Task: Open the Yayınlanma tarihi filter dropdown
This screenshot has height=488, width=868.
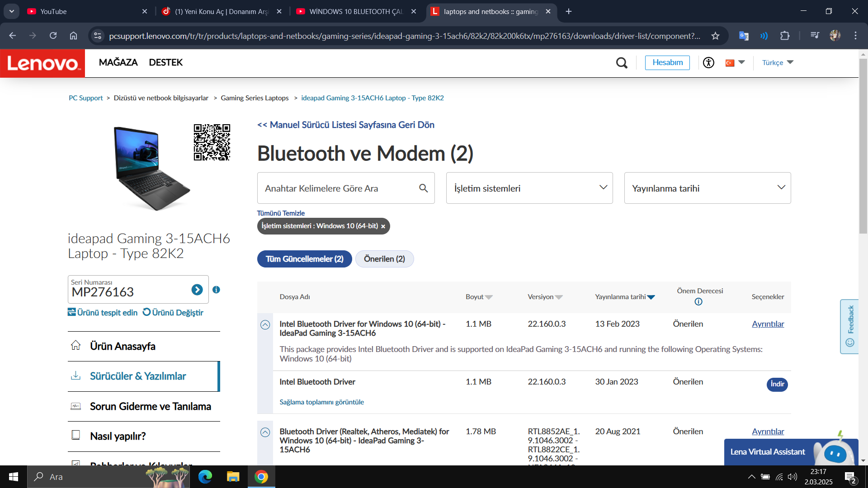Action: click(x=707, y=188)
